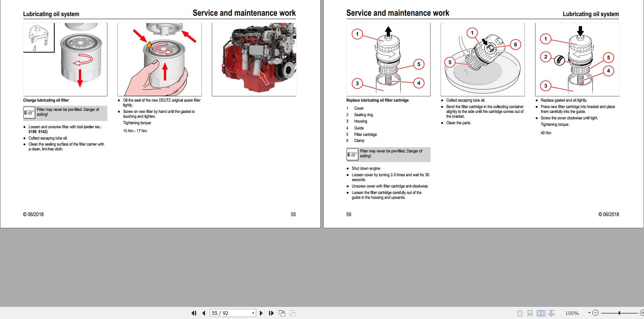
Task: Click 'Service and maintenance work' title on page 56
Action: pyautogui.click(x=398, y=13)
